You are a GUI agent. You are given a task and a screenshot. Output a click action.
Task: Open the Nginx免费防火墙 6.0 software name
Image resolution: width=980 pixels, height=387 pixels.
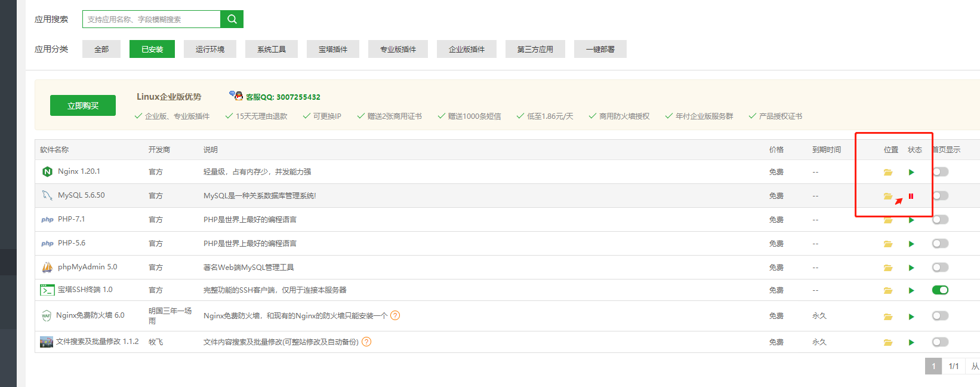point(90,315)
